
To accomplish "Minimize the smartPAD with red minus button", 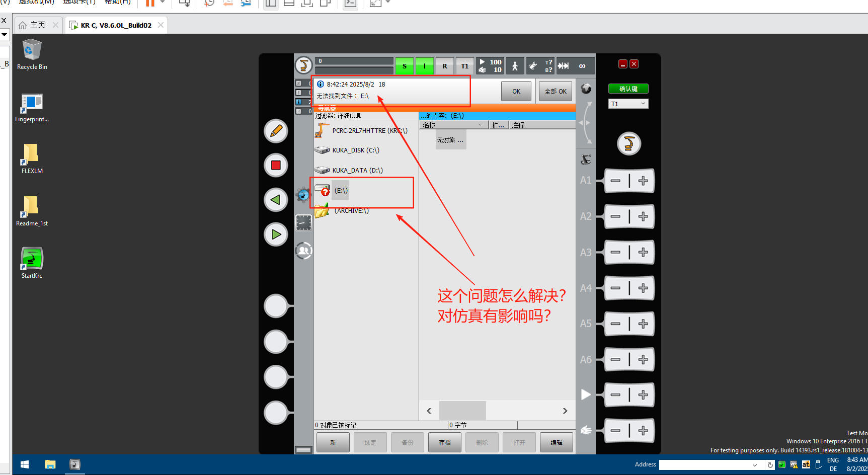I will pos(623,64).
